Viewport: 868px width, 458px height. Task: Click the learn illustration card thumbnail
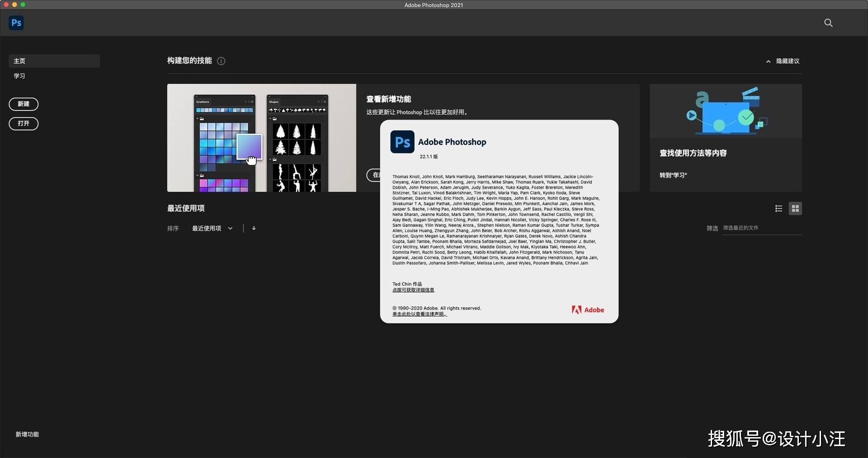click(726, 111)
